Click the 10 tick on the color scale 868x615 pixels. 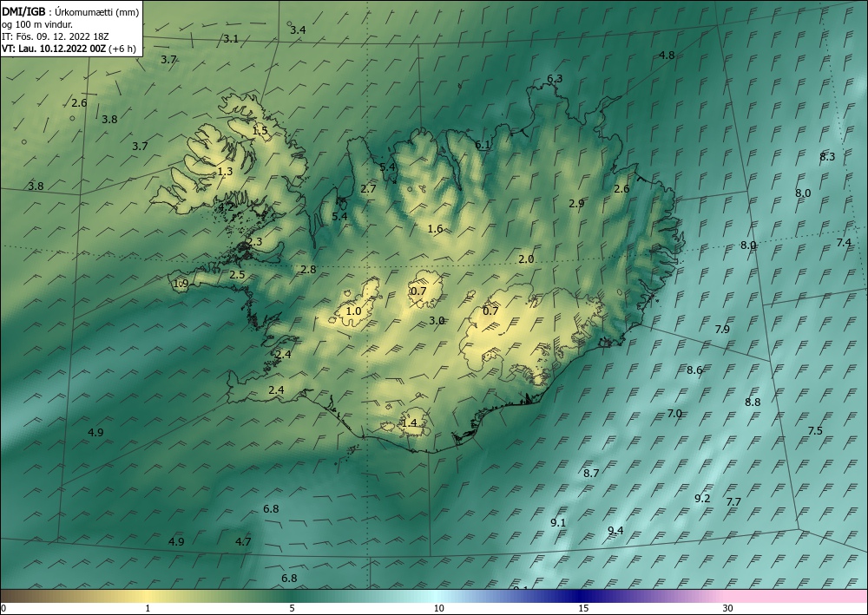pyautogui.click(x=438, y=608)
